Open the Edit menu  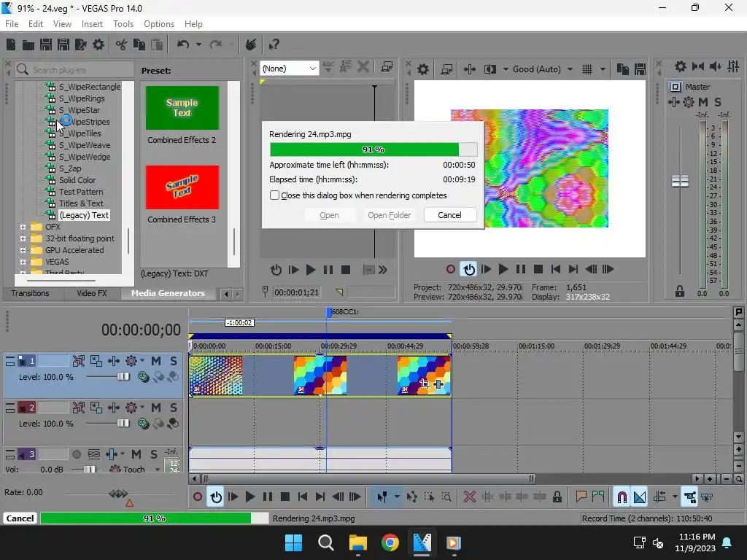35,24
